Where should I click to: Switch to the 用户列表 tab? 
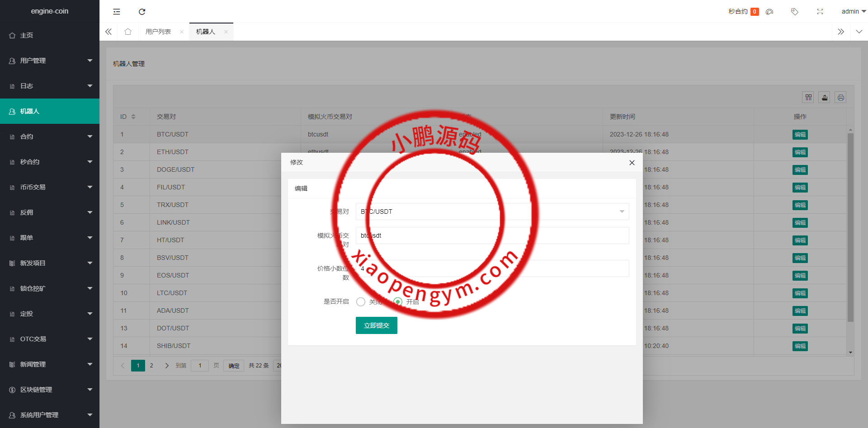(x=158, y=32)
